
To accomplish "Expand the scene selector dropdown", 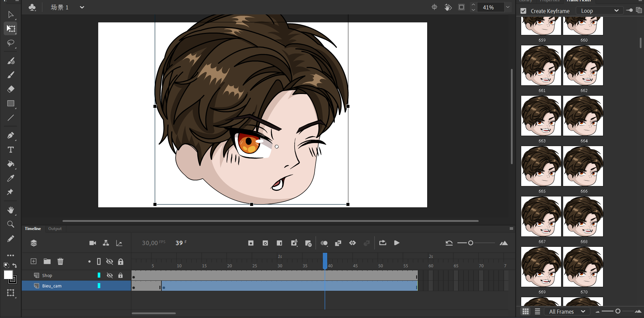I will click(x=82, y=7).
